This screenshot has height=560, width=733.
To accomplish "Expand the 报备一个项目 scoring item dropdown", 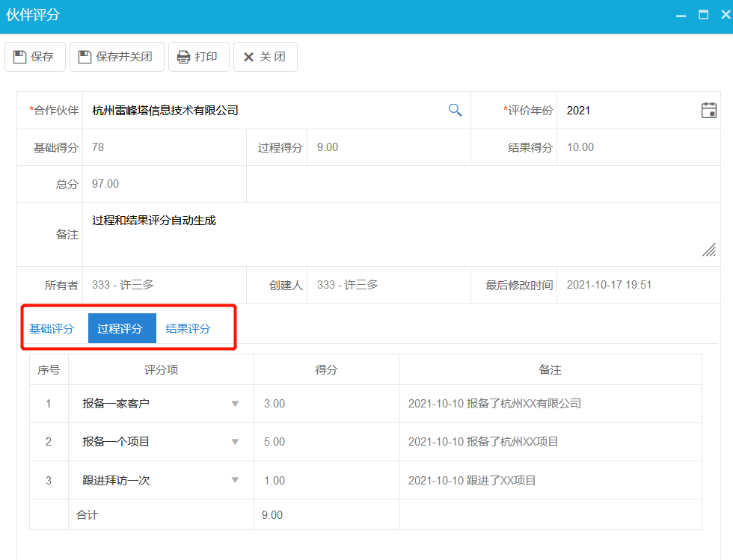I will click(x=236, y=442).
